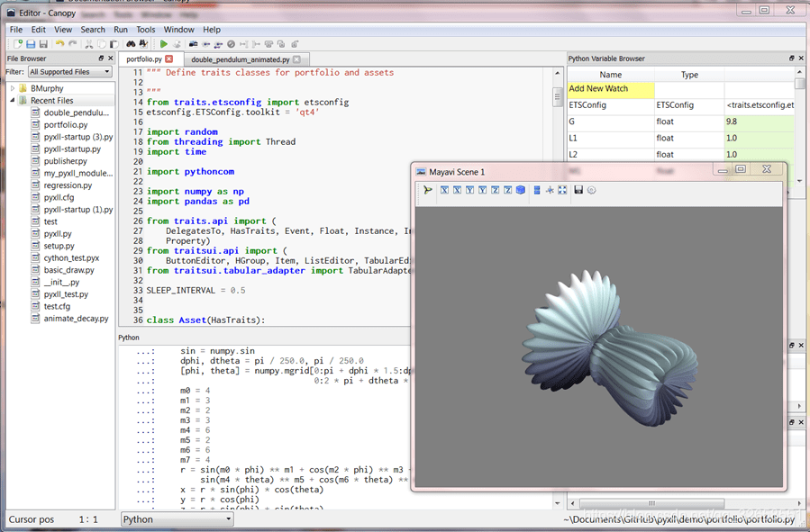Open the Tools menu
Viewport: 810px width, 532px height.
click(x=146, y=30)
